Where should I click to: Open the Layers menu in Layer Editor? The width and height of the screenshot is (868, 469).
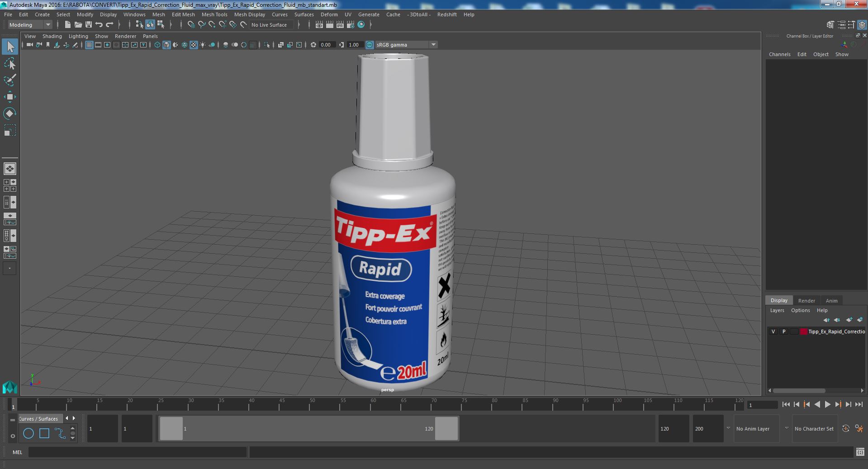pyautogui.click(x=777, y=310)
